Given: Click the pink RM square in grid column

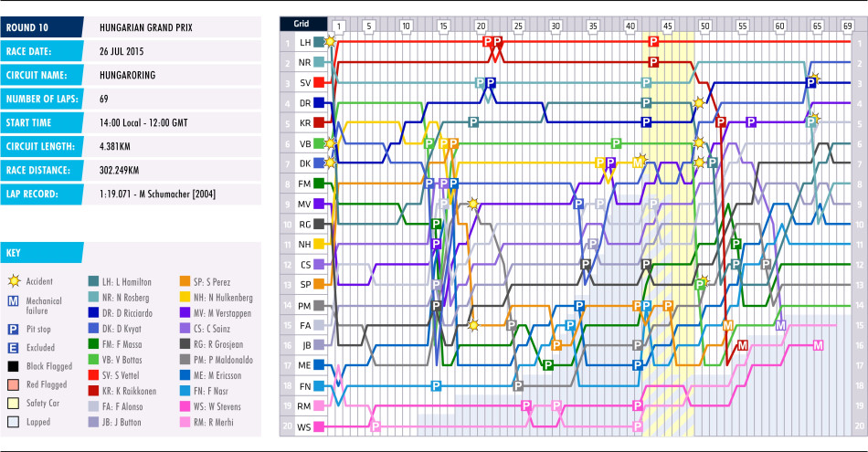Looking at the screenshot, I should click(x=319, y=406).
